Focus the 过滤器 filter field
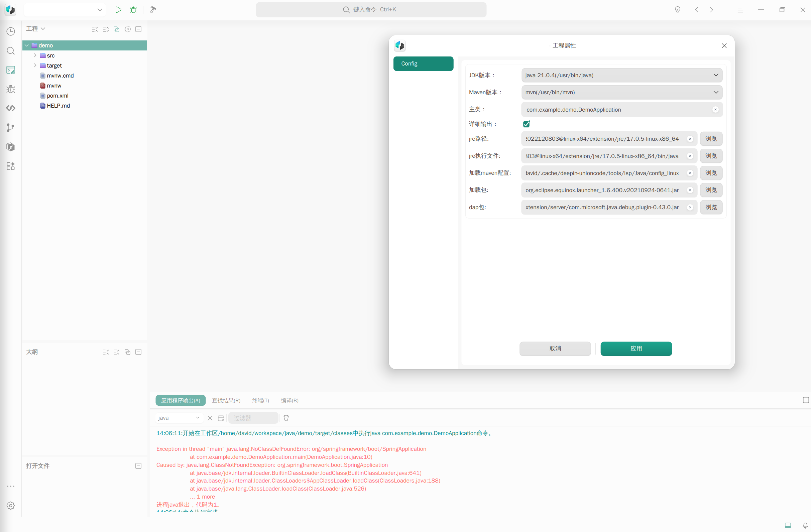 point(253,418)
